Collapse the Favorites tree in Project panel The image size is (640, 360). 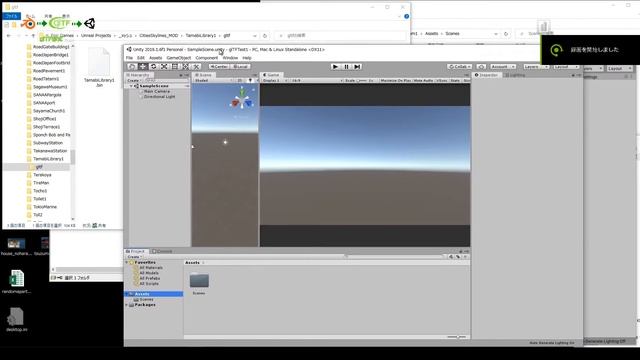tap(127, 262)
